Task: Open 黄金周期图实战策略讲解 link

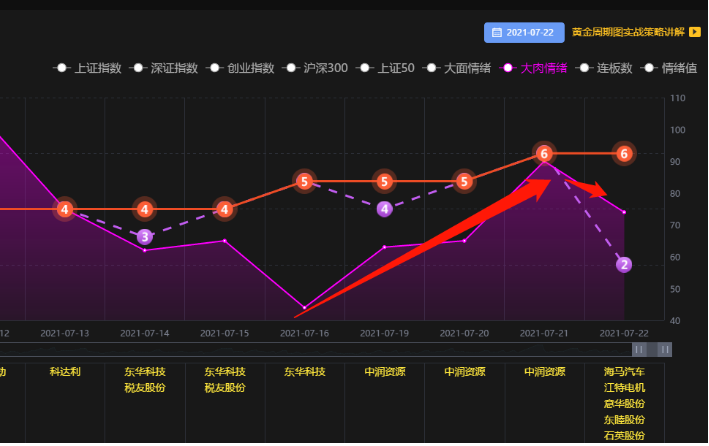Action: (x=628, y=32)
